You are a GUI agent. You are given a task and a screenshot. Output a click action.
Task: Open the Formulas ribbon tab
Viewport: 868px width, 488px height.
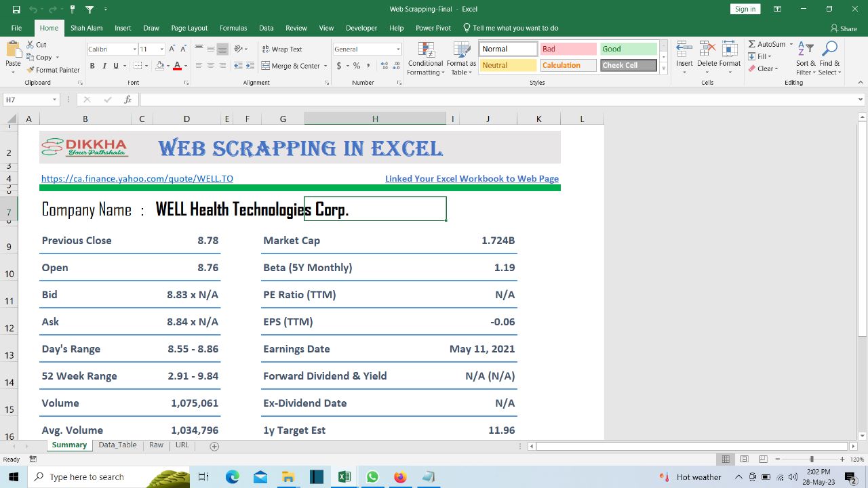click(x=233, y=28)
